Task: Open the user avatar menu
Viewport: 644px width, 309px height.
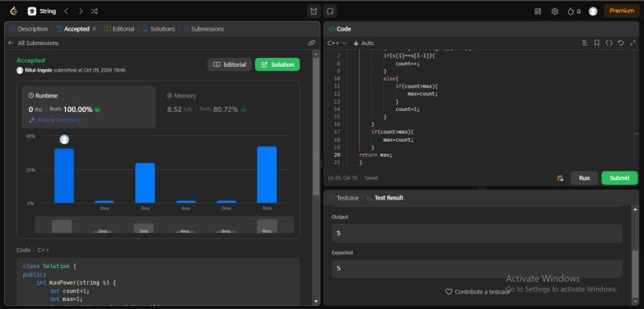Action: coord(592,11)
